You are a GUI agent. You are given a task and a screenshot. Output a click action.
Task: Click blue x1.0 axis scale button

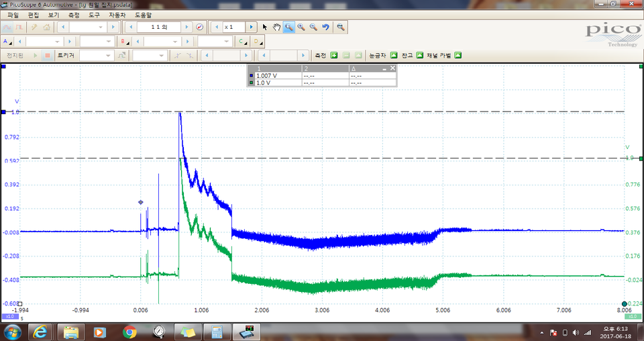[x=9, y=316]
